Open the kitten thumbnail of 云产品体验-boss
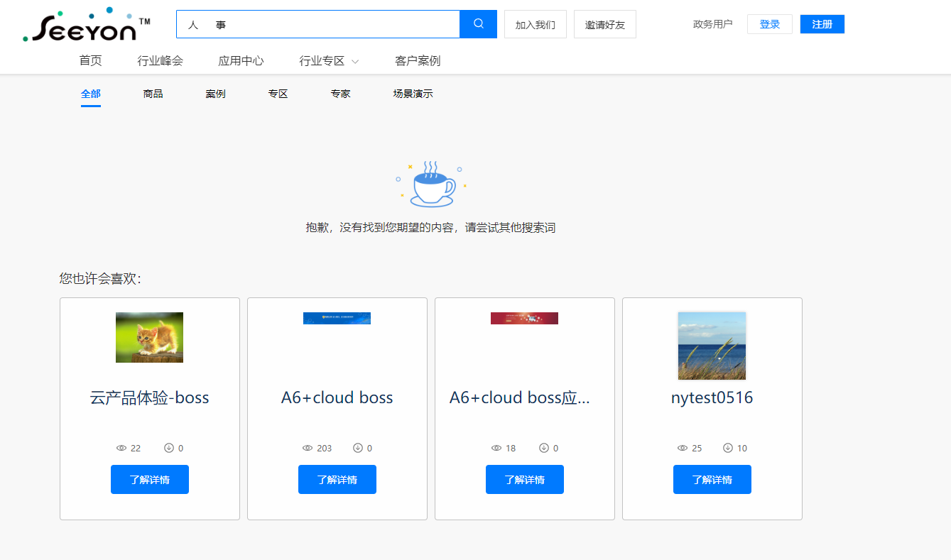 150,337
